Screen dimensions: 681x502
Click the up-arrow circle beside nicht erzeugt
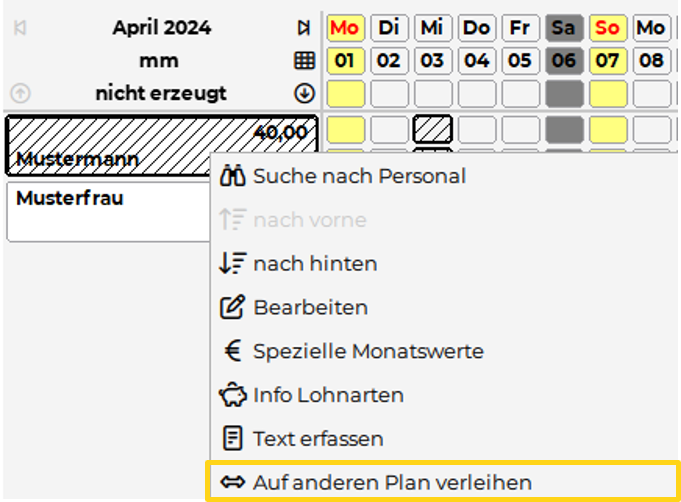coord(20,94)
